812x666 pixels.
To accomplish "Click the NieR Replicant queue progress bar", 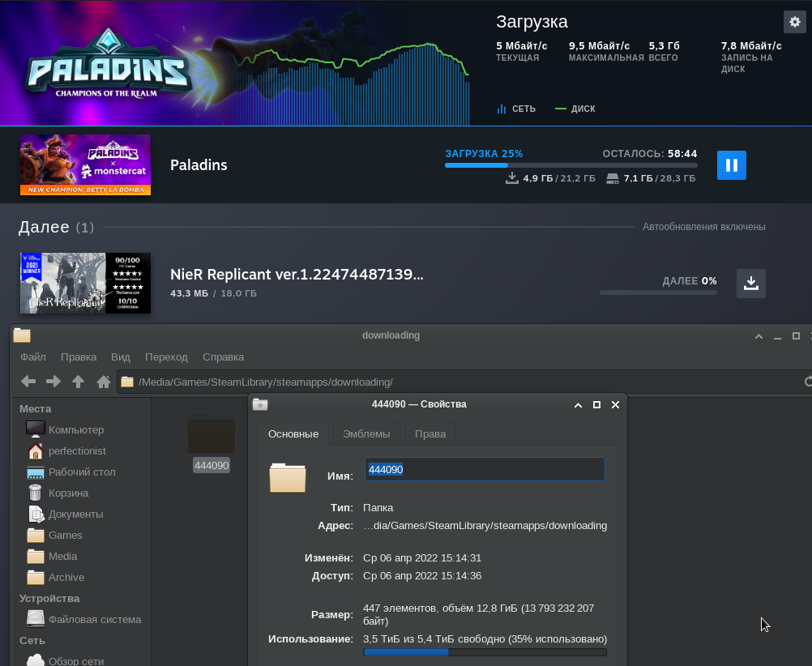I will [x=658, y=292].
